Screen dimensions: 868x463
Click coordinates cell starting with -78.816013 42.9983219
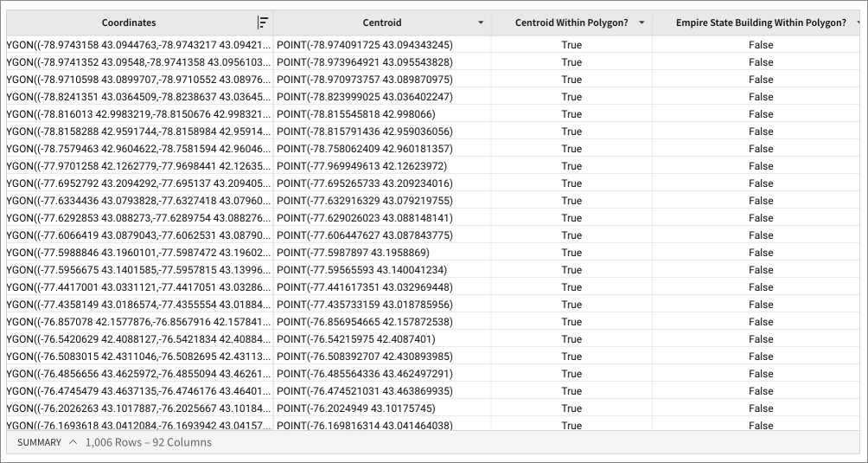click(x=138, y=113)
